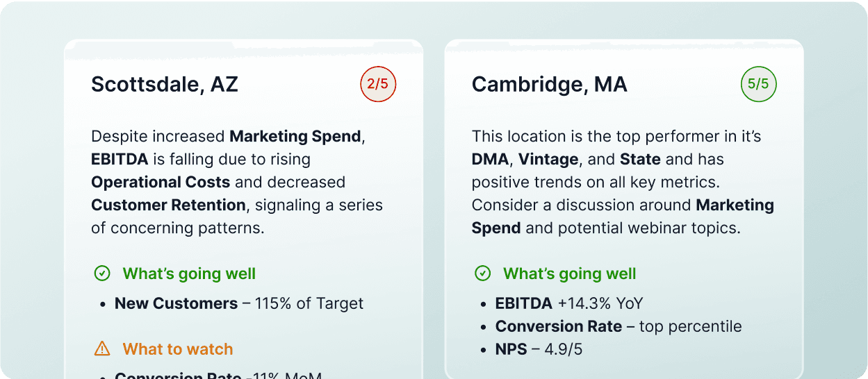Click the Conversion Rate top percentile bullet

coord(618,326)
